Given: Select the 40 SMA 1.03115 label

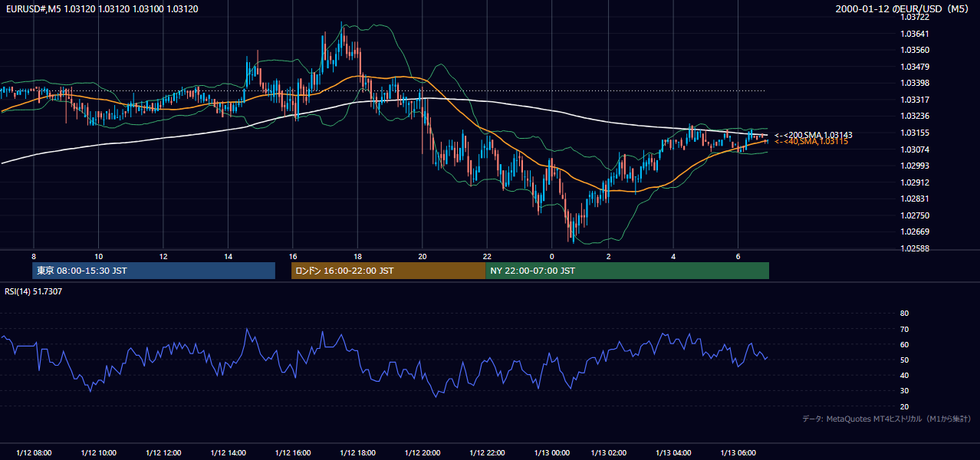Looking at the screenshot, I should click(x=811, y=142).
